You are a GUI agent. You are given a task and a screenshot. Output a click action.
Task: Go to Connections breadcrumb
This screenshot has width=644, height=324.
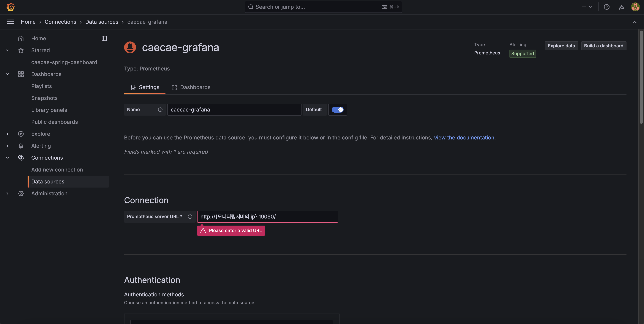61,22
